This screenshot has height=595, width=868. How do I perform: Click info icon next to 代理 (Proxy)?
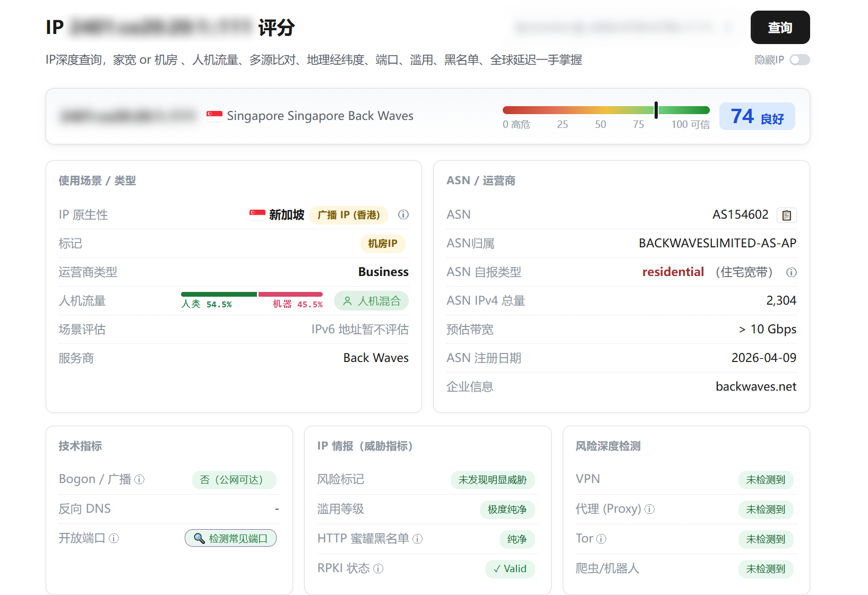pyautogui.click(x=650, y=509)
